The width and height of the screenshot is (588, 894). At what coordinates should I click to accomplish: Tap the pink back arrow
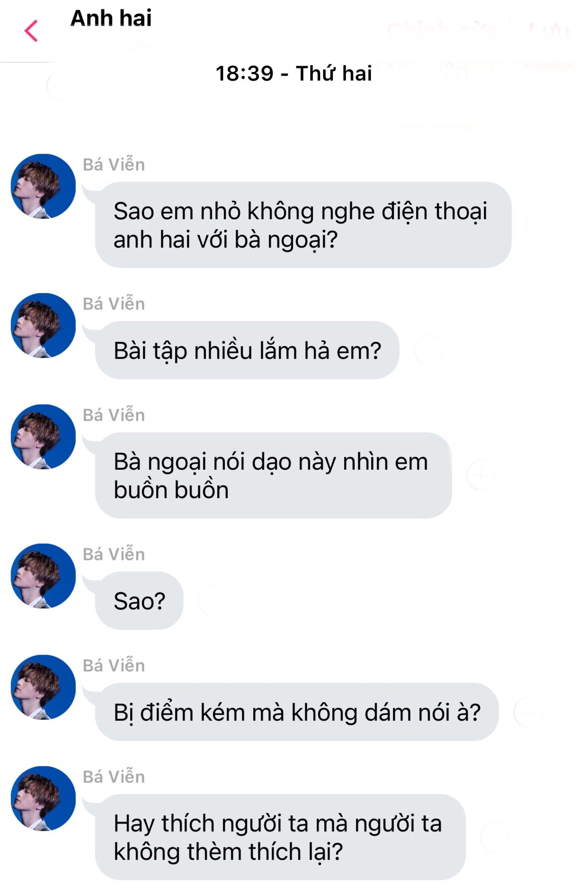tap(31, 31)
